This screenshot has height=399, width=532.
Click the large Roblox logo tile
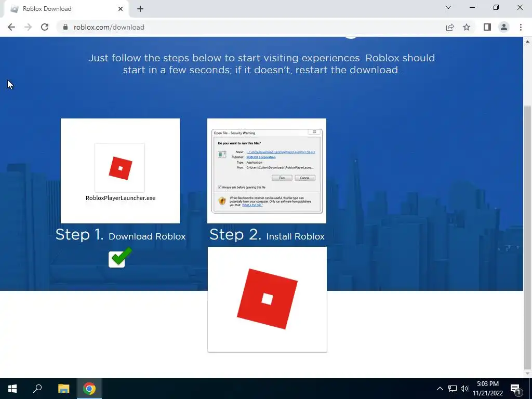tap(267, 299)
